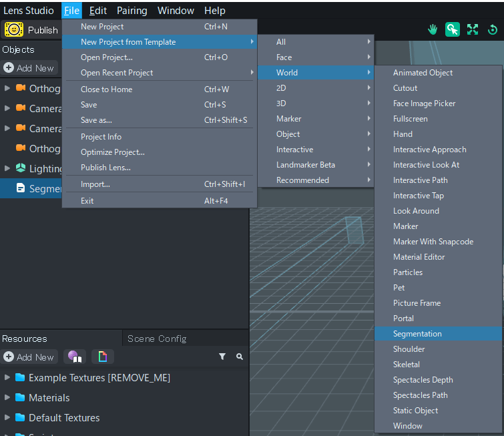This screenshot has height=436, width=504.
Task: Expand the Example Textures folder
Action: tap(7, 378)
